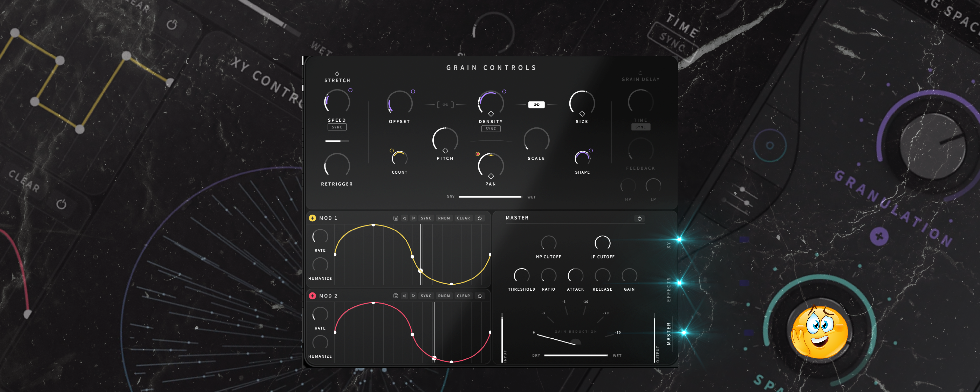Viewport: 980px width, 392px height.
Task: Toggle the Stretch power switch
Action: 337,74
